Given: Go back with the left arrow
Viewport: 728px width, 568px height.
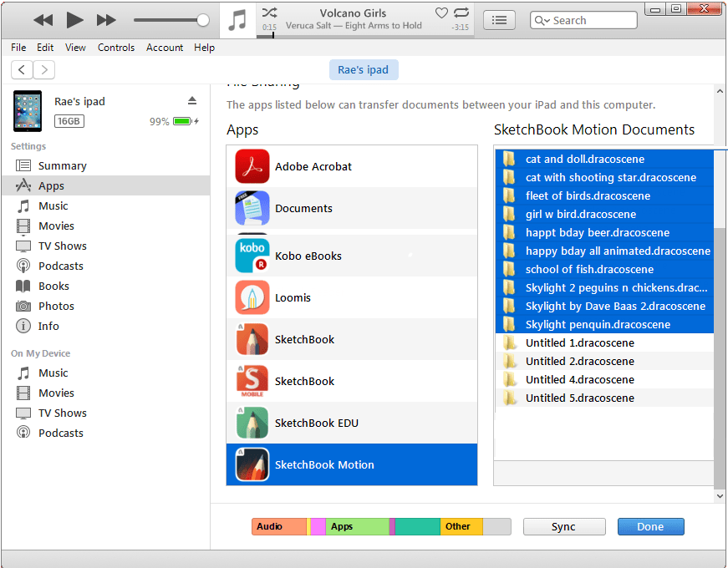Looking at the screenshot, I should coord(22,69).
